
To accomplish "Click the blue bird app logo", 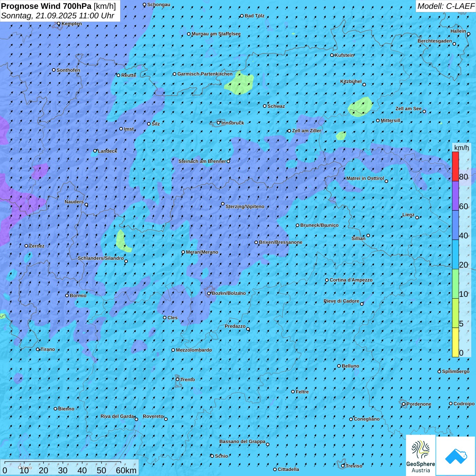I will tap(456, 456).
